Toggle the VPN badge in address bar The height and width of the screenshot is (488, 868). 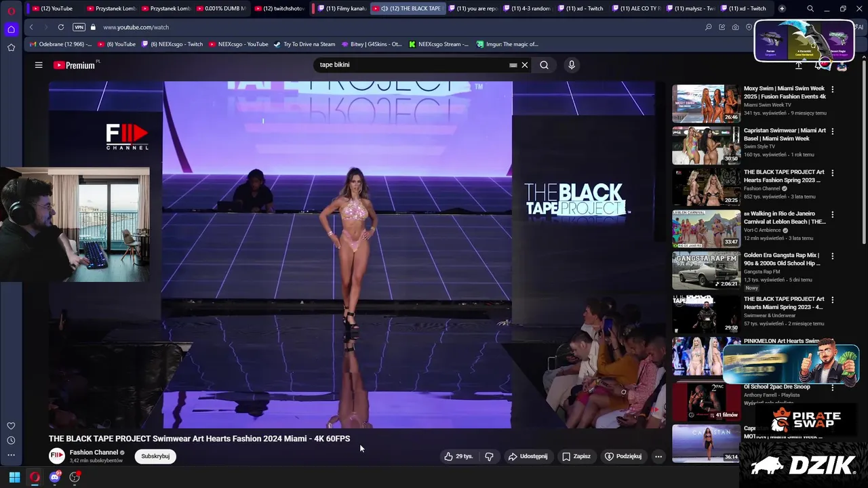click(x=79, y=27)
